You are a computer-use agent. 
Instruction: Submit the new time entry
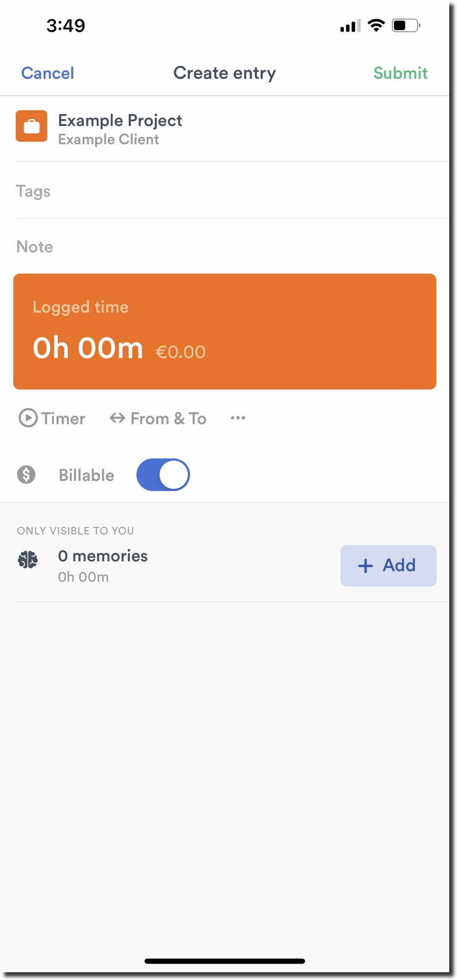coord(400,73)
